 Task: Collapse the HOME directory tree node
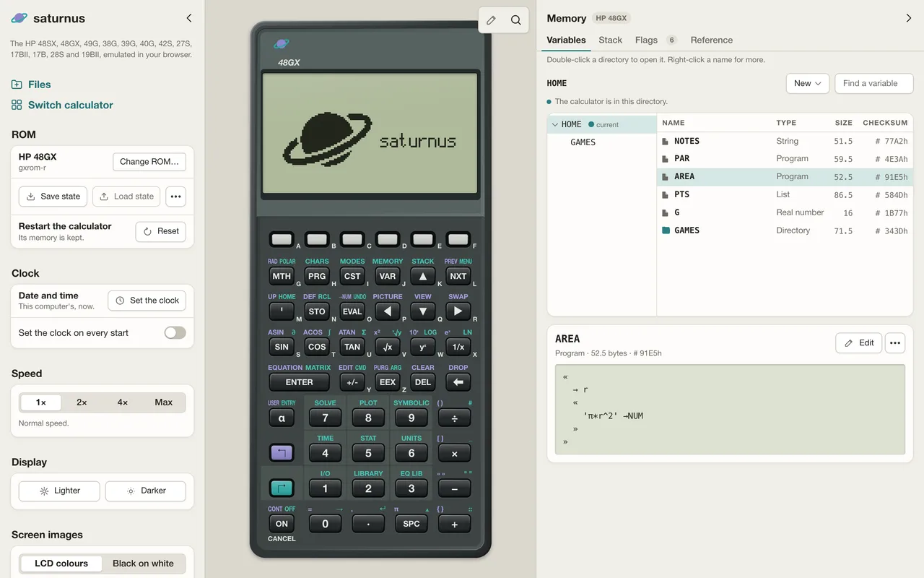[x=555, y=124]
